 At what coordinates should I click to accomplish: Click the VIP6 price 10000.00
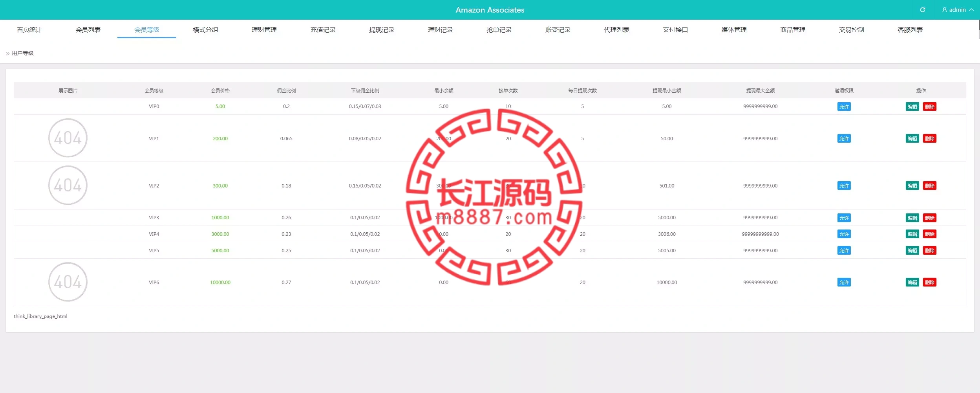220,282
